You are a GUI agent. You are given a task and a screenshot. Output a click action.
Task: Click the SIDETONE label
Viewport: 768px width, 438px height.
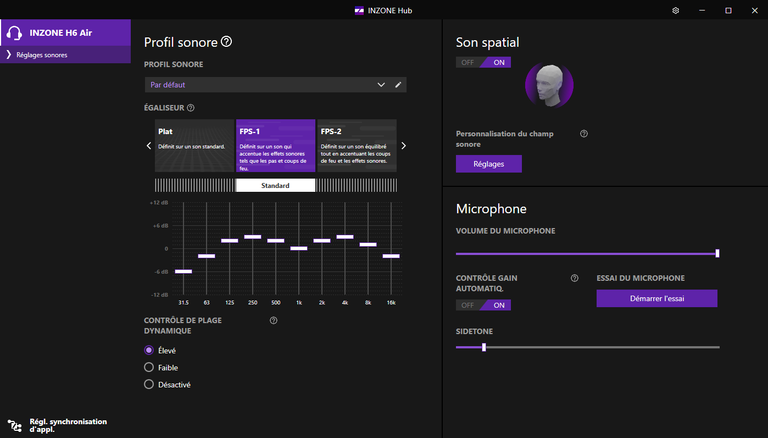click(474, 332)
